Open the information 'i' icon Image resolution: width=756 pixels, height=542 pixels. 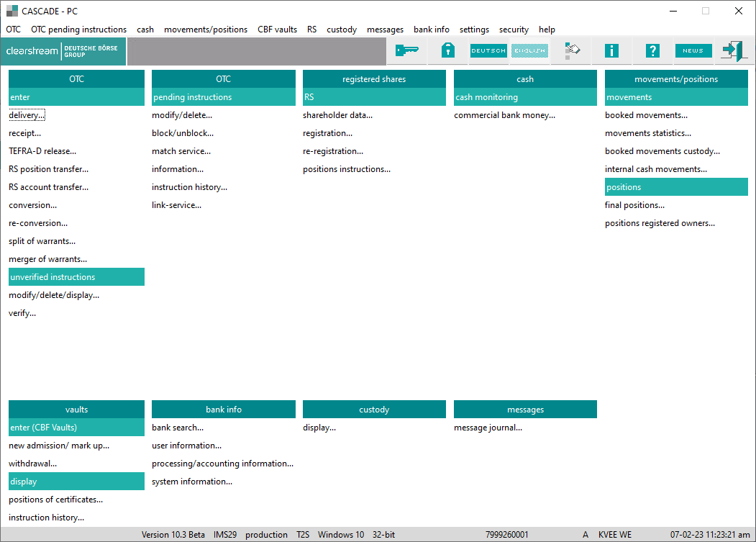pos(611,50)
